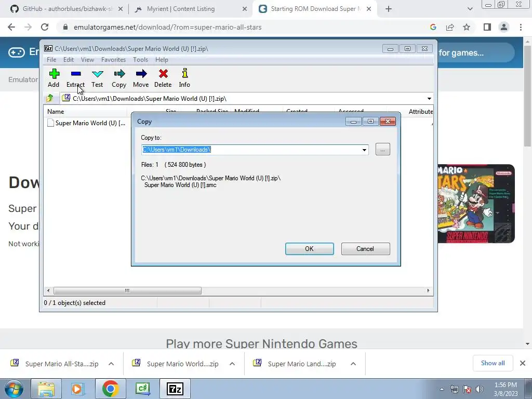Open the Chrome profile avatar
532x399 pixels.
(x=504, y=27)
